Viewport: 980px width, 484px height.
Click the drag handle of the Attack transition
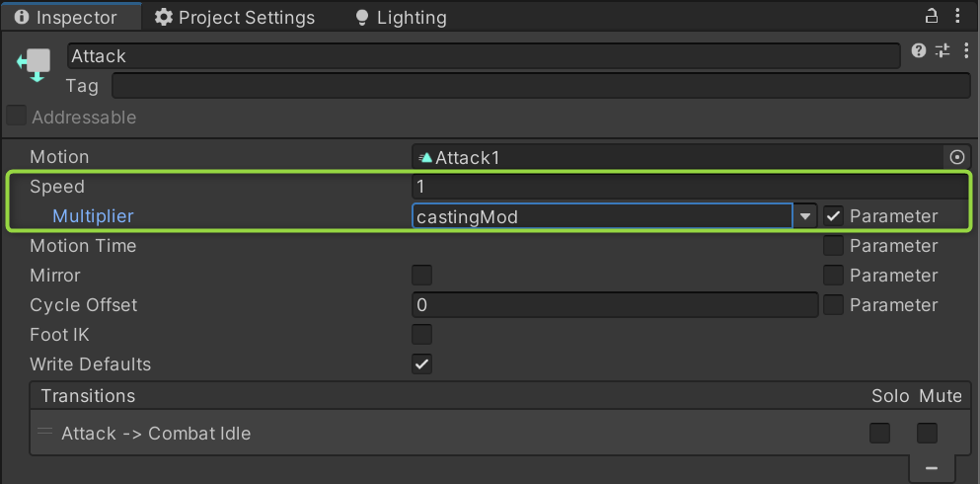[x=45, y=433]
